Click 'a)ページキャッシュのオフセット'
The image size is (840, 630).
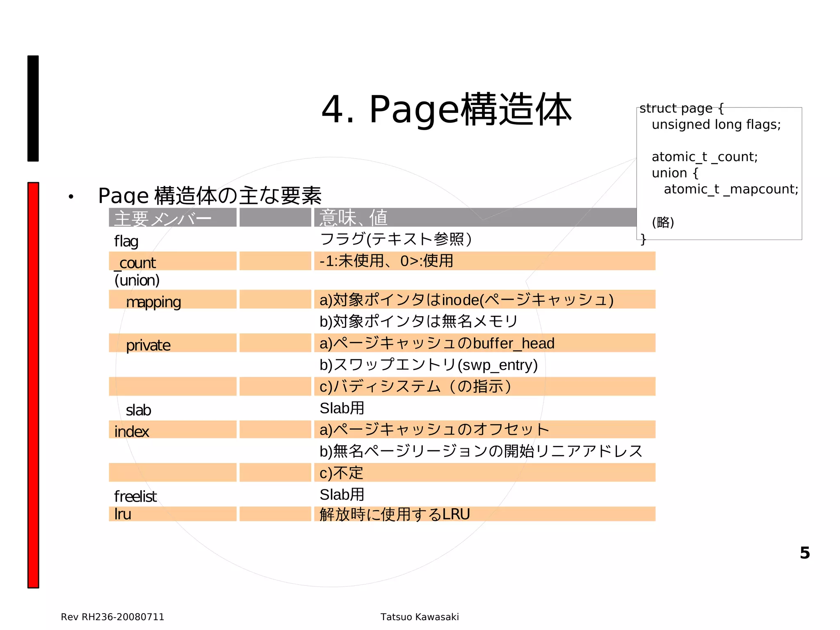coord(434,429)
